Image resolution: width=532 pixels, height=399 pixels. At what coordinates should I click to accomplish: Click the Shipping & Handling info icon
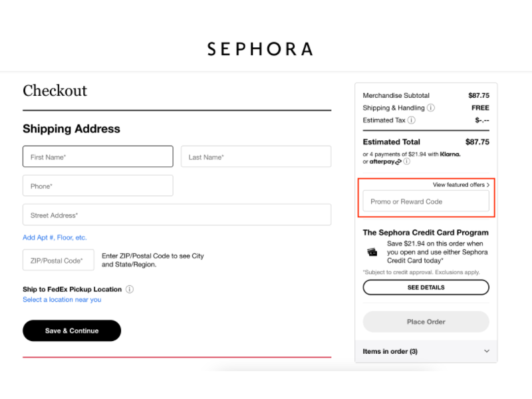tap(430, 108)
